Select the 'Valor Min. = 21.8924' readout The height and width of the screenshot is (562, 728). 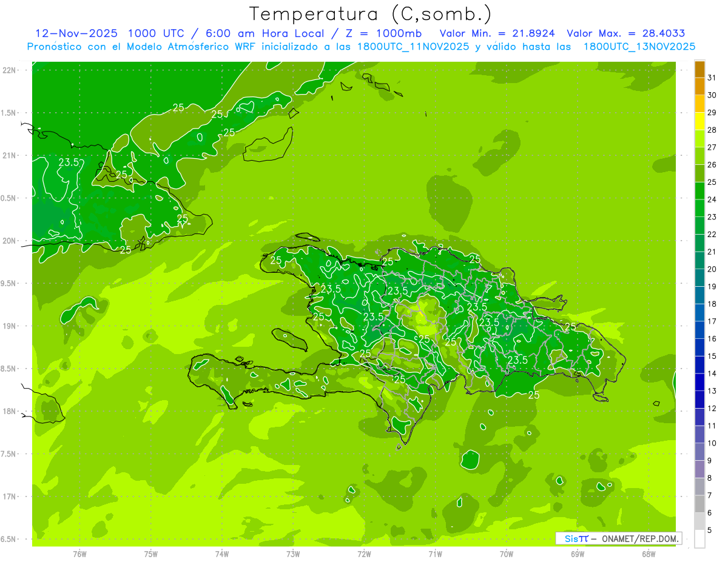[497, 33]
